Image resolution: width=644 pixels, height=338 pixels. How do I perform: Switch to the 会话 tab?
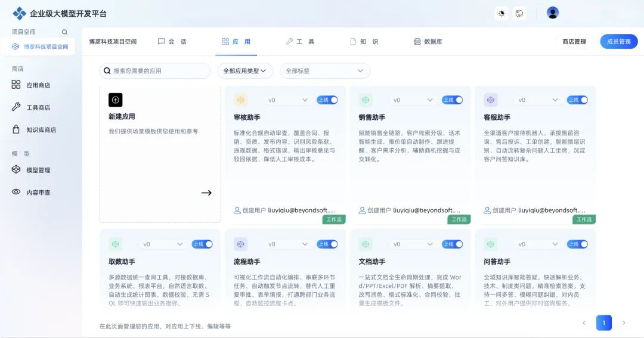tap(172, 42)
